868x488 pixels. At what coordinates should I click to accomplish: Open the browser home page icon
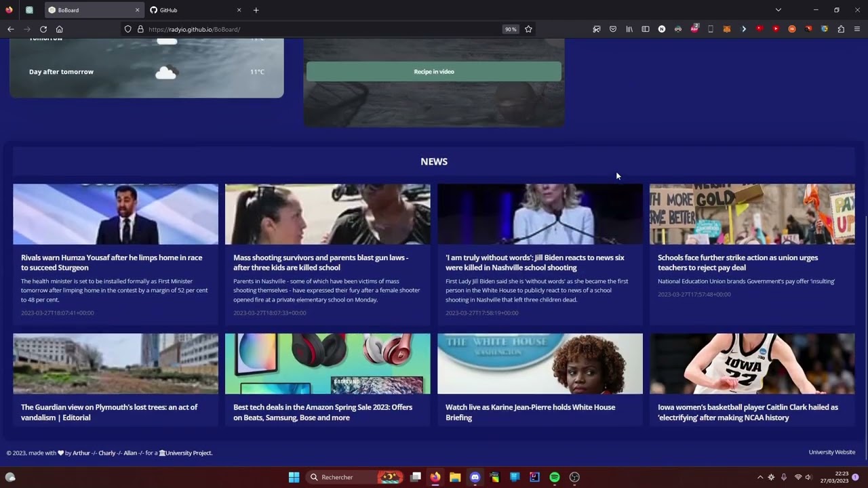click(x=60, y=29)
